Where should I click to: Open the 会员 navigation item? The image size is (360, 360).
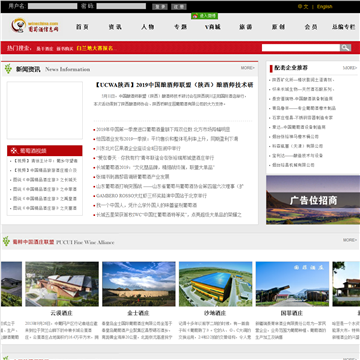point(311,27)
